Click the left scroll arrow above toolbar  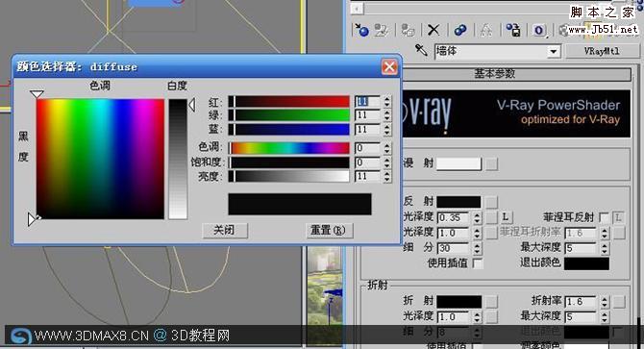tap(357, 9)
